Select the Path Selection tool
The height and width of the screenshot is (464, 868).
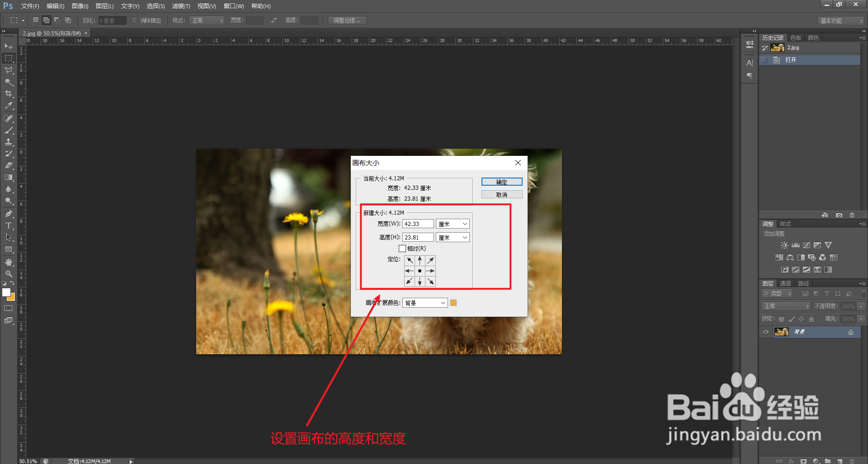tap(9, 237)
